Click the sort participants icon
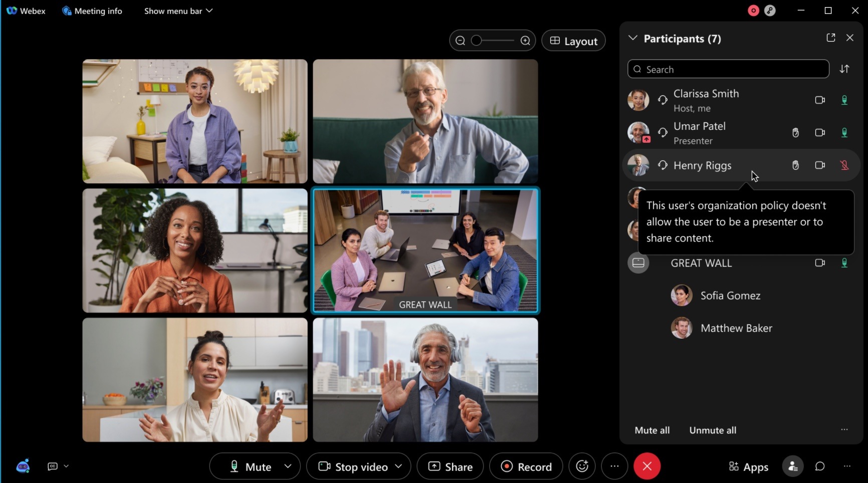 [x=845, y=69]
